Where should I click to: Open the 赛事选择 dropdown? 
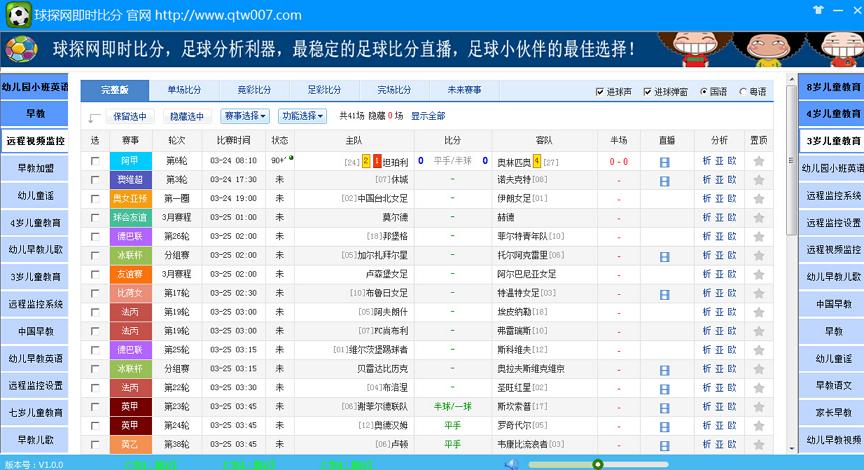click(245, 116)
